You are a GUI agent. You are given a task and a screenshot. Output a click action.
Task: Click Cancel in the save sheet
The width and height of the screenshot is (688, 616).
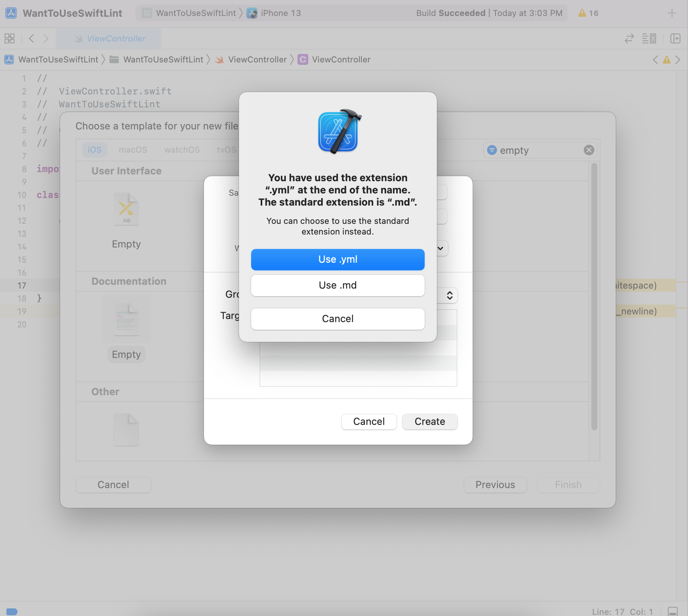coord(369,421)
